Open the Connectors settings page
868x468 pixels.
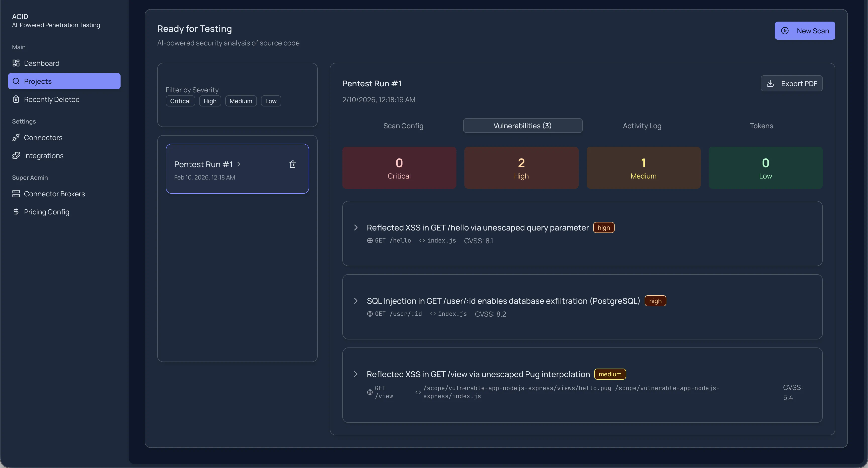[64, 138]
